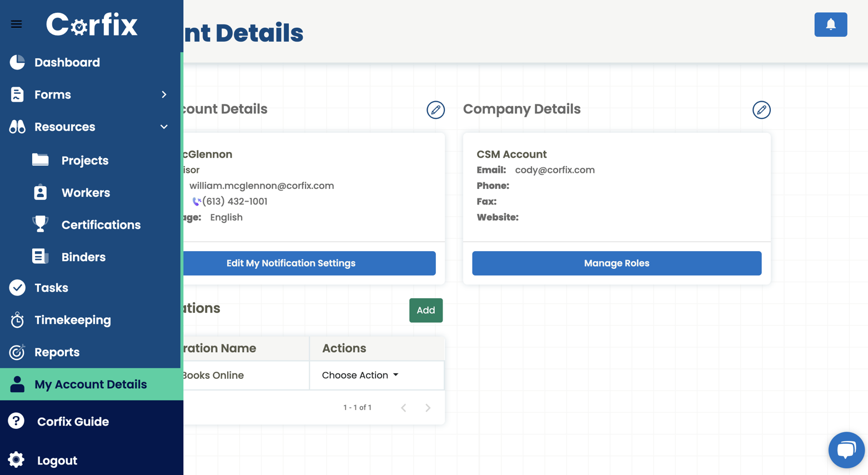Go to the Dashboard
868x475 pixels.
(67, 62)
